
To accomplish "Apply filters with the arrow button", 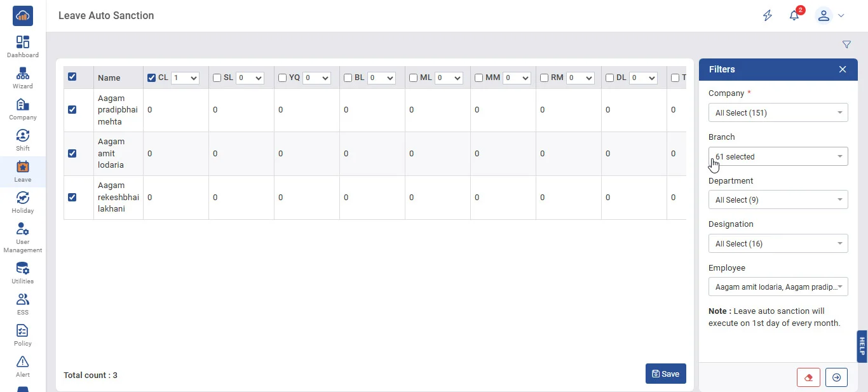I will pos(836,377).
